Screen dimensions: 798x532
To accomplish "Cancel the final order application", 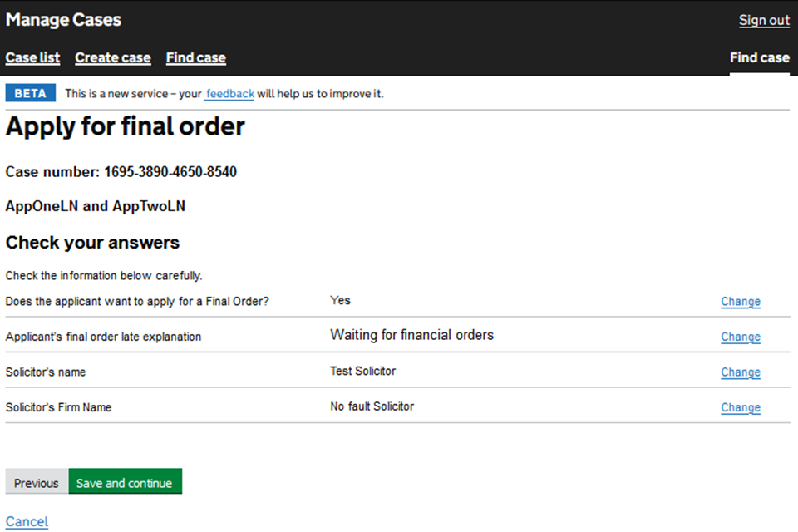I will 27,521.
